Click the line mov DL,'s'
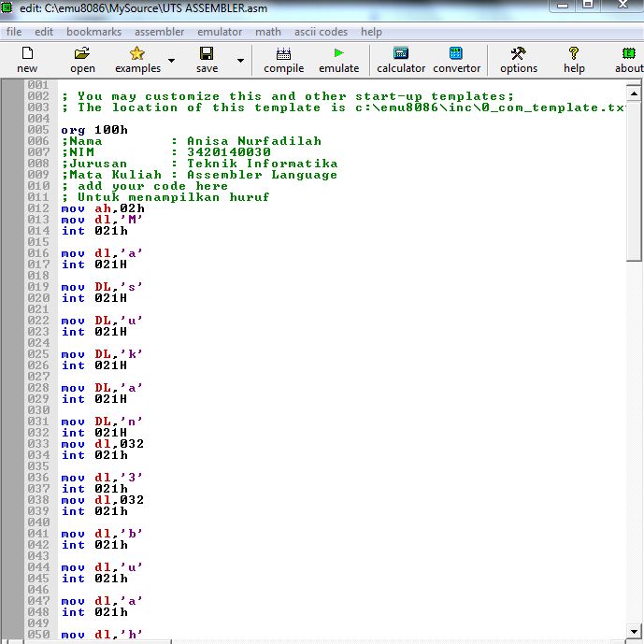The height and width of the screenshot is (644, 644). coord(102,287)
